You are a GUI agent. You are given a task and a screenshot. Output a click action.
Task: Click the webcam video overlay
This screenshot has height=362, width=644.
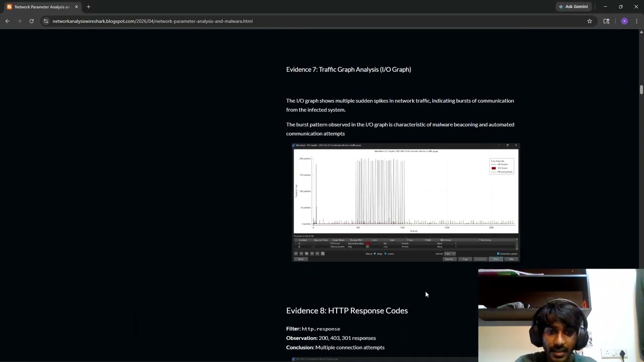(561, 315)
